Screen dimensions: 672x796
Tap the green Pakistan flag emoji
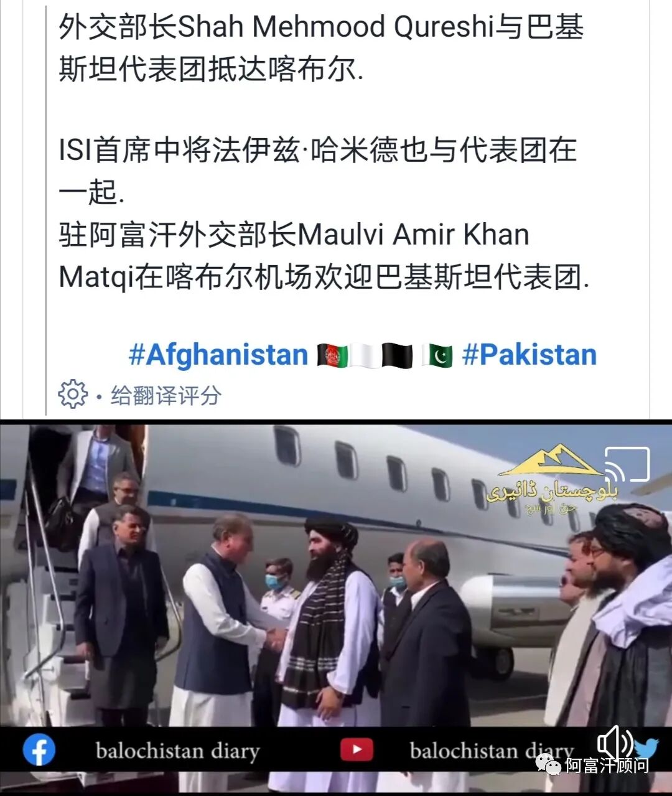[x=437, y=355]
